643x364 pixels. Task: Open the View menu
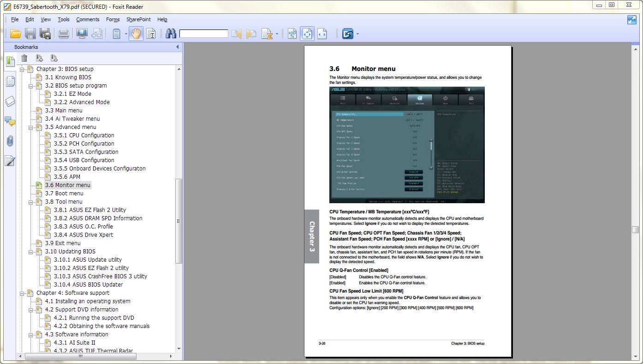coord(46,20)
